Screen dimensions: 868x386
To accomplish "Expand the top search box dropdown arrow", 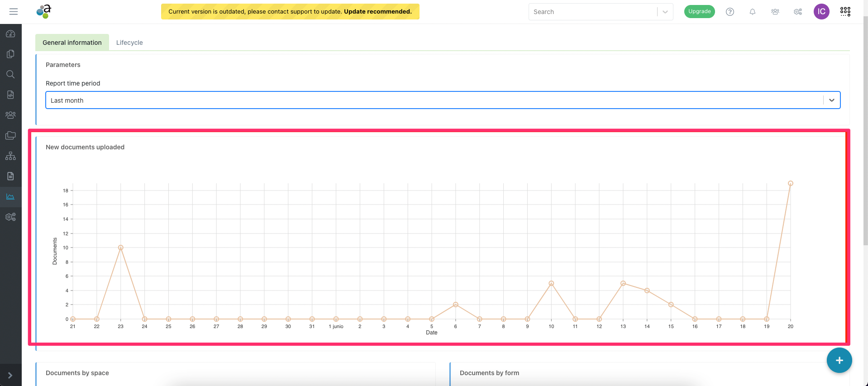I will (x=665, y=12).
